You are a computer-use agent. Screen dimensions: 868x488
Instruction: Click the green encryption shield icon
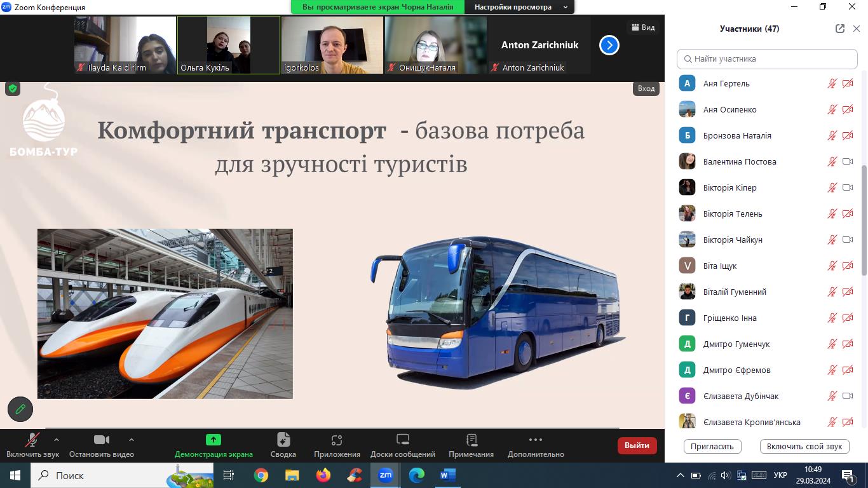coord(13,89)
